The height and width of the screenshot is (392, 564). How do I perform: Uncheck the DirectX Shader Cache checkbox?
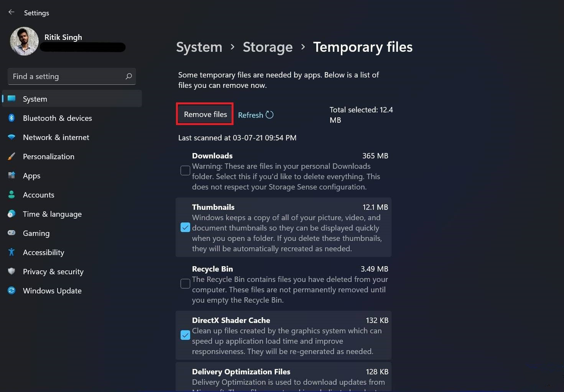click(185, 335)
